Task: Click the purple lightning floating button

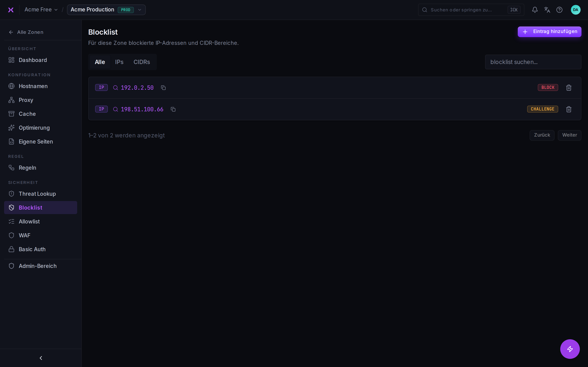Action: coord(570,349)
